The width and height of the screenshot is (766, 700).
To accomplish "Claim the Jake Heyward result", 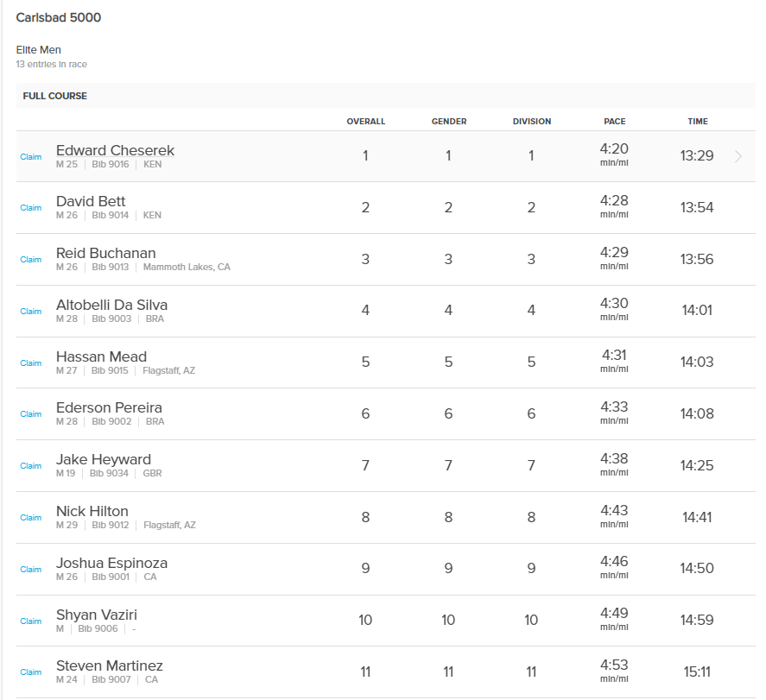I will click(x=31, y=466).
